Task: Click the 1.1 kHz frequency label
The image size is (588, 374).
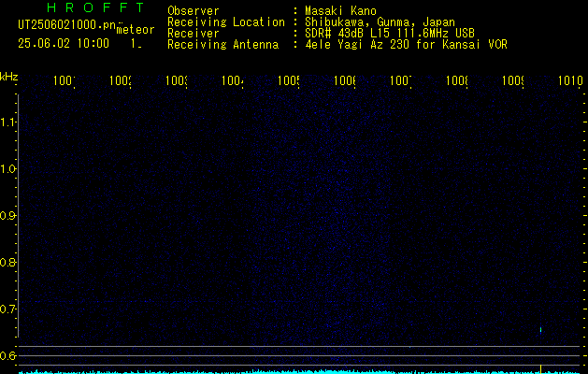Action: pyautogui.click(x=7, y=122)
